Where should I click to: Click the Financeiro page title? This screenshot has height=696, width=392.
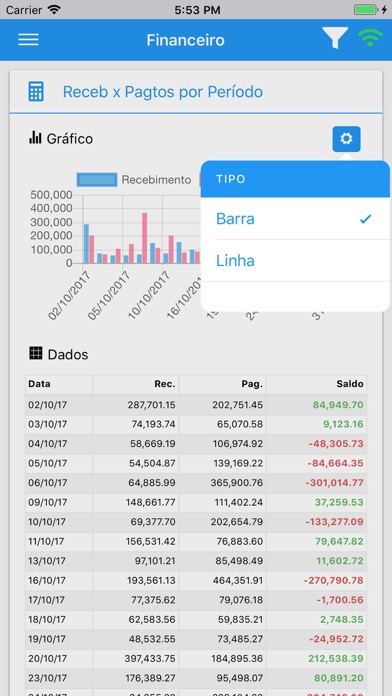[x=186, y=40]
